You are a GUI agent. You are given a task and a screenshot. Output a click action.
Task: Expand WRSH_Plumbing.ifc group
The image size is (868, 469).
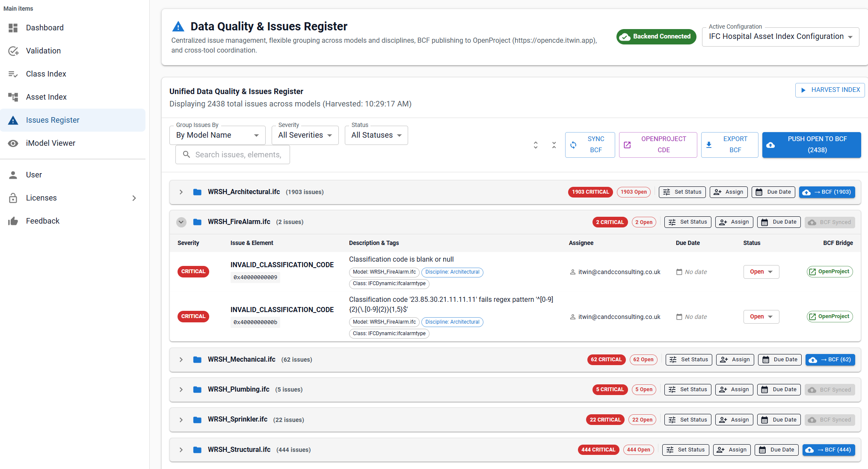pyautogui.click(x=181, y=390)
